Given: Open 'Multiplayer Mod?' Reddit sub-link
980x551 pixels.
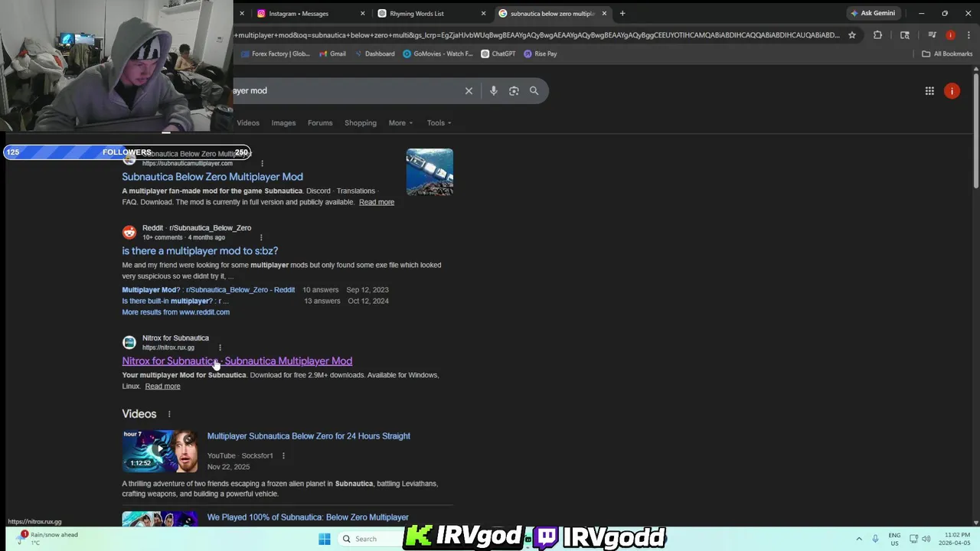Looking at the screenshot, I should click(208, 290).
